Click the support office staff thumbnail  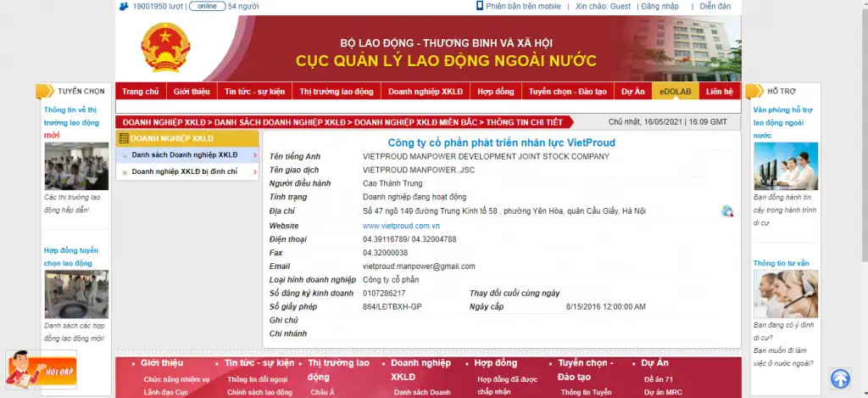coord(786,166)
